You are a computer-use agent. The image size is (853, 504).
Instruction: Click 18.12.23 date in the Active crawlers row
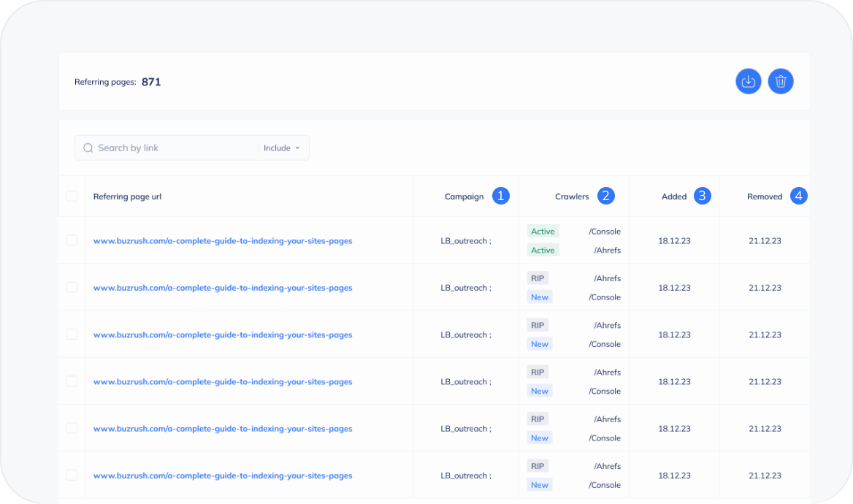click(674, 240)
